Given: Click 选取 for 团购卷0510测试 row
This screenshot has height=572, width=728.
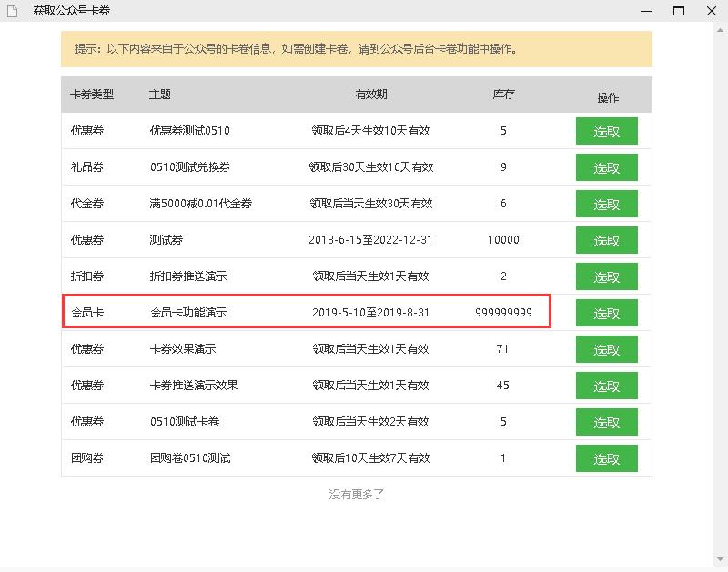Looking at the screenshot, I should coord(606,458).
